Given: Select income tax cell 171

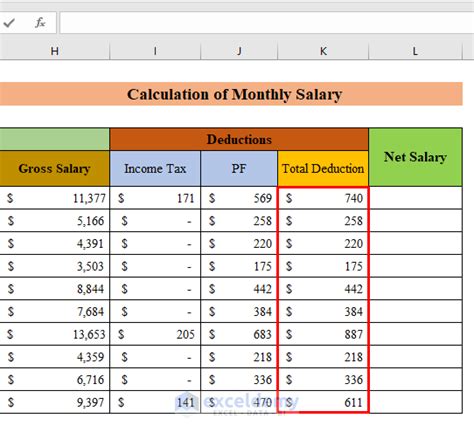Looking at the screenshot, I should 155,198.
